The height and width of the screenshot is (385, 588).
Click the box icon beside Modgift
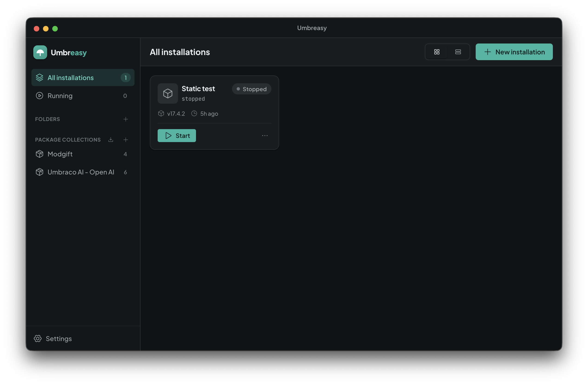click(40, 154)
